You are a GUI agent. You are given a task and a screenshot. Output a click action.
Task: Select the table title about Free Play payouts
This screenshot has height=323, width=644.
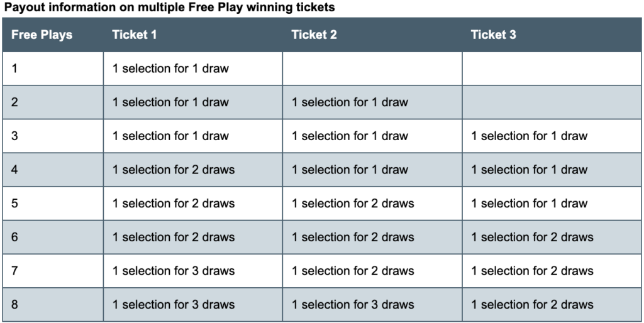pyautogui.click(x=169, y=8)
